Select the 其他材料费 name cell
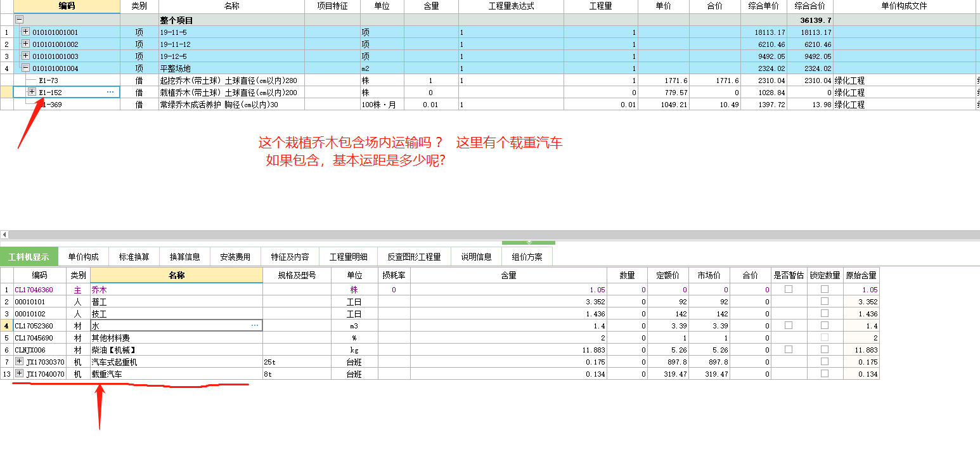Viewport: 980px width, 459px height. point(176,338)
